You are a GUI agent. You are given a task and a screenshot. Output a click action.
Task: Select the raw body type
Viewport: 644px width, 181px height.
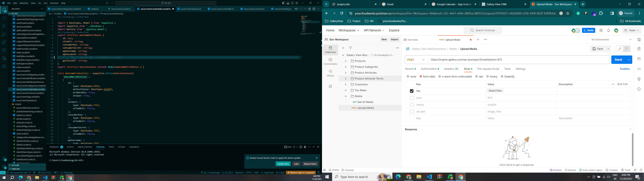[476, 76]
